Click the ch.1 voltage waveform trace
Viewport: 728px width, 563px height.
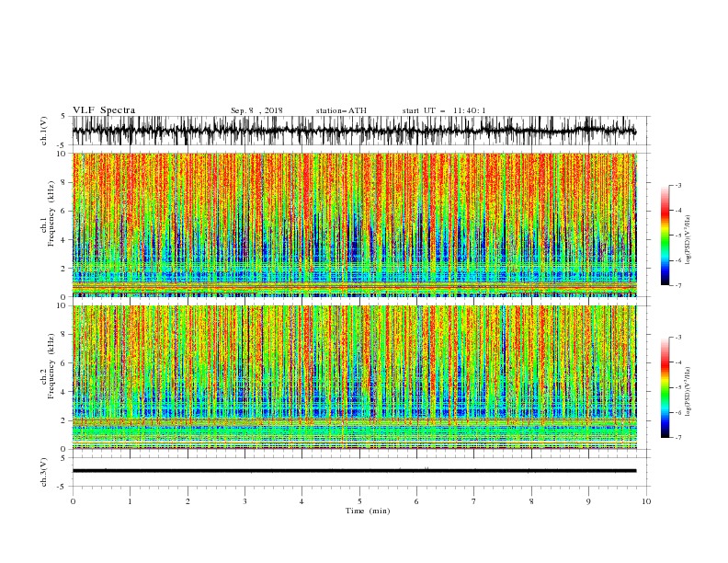[x=354, y=131]
